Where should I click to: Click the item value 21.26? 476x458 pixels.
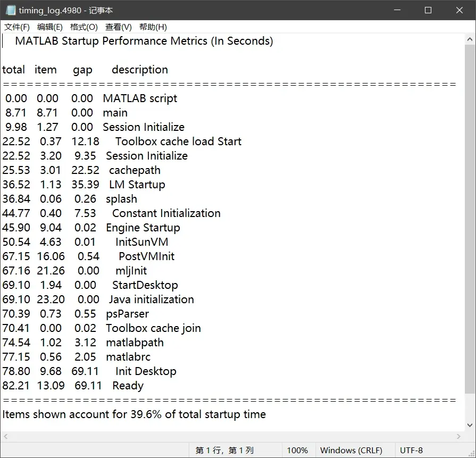click(51, 271)
